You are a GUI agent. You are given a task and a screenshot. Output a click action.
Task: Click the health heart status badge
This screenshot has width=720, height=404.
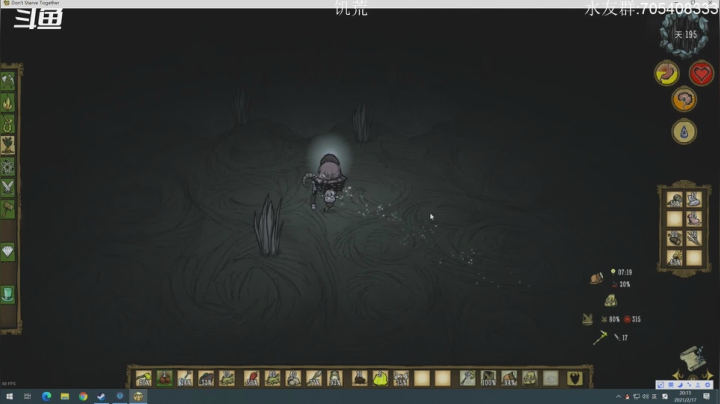701,73
